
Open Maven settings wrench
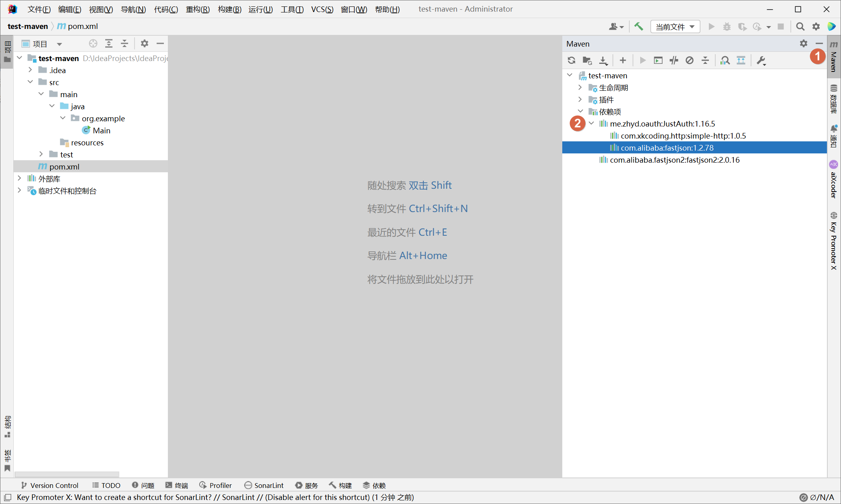click(761, 60)
